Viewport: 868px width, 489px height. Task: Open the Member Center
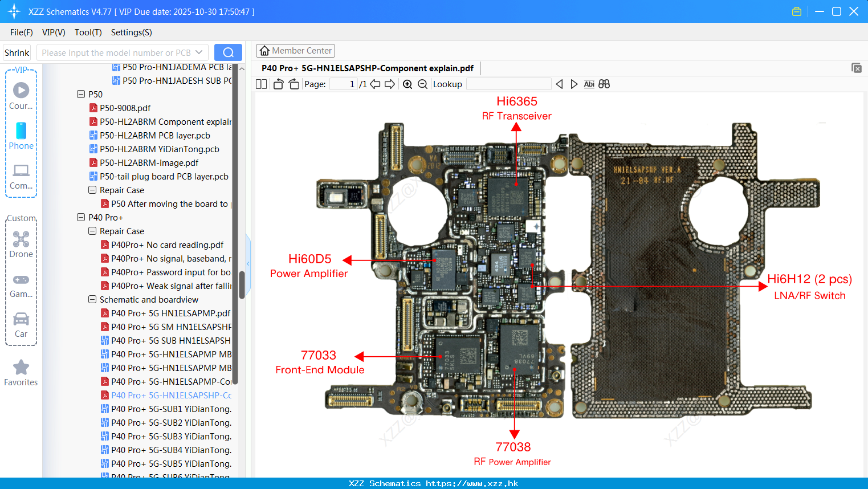(295, 51)
